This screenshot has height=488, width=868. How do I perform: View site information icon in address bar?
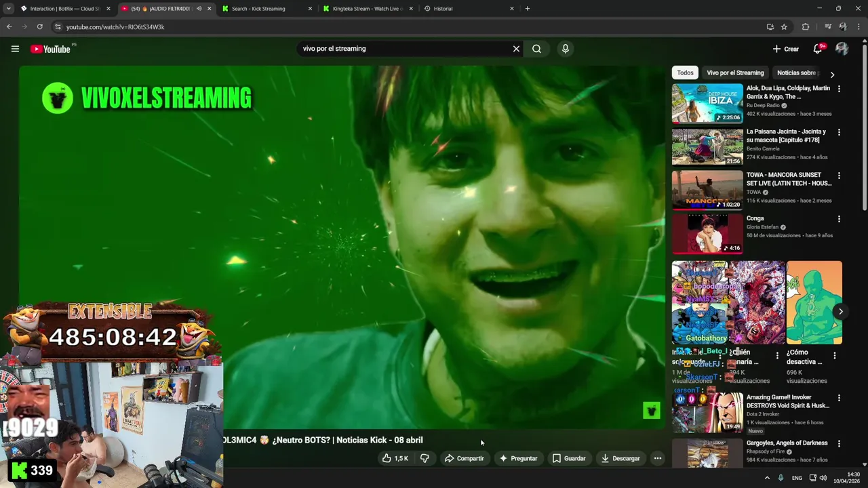58,27
